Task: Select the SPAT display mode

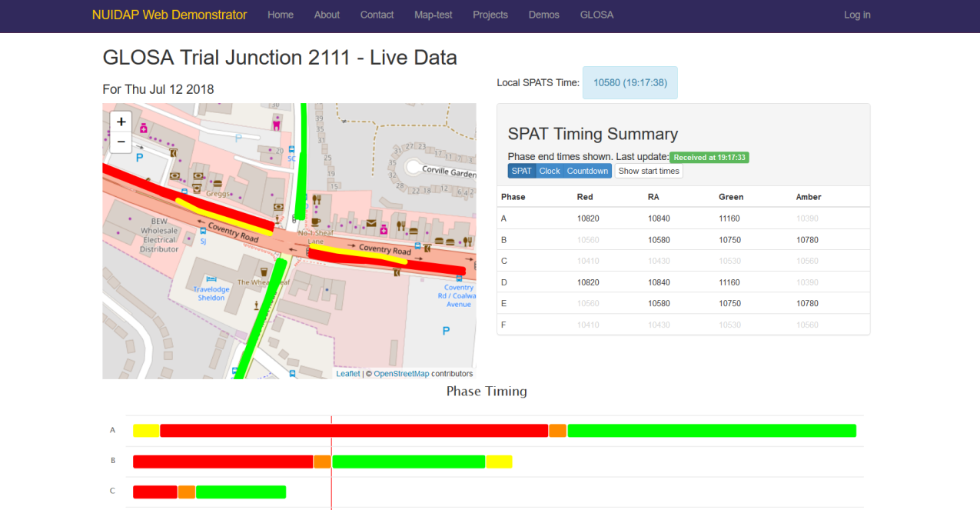Action: click(x=521, y=171)
